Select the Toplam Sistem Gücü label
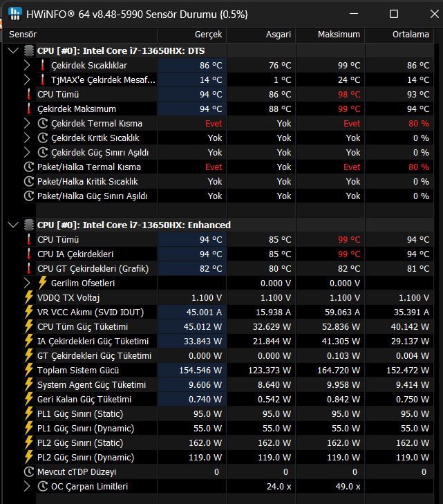 click(x=78, y=371)
